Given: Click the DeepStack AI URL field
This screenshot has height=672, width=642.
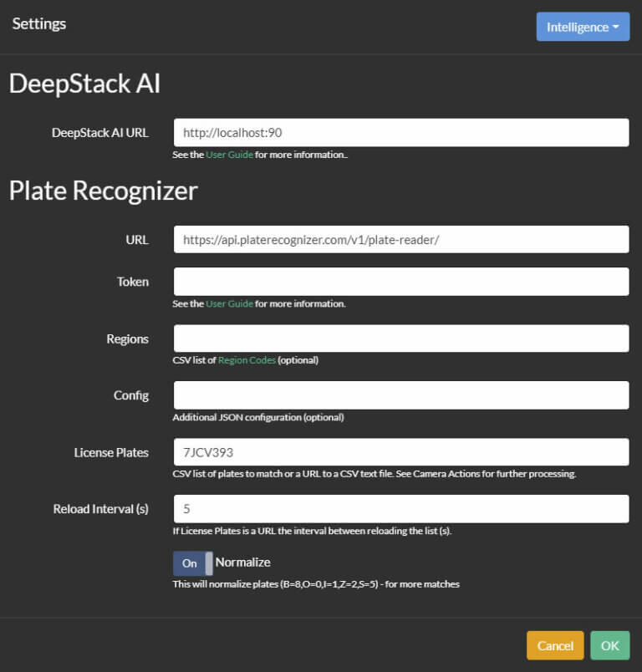Looking at the screenshot, I should 401,132.
